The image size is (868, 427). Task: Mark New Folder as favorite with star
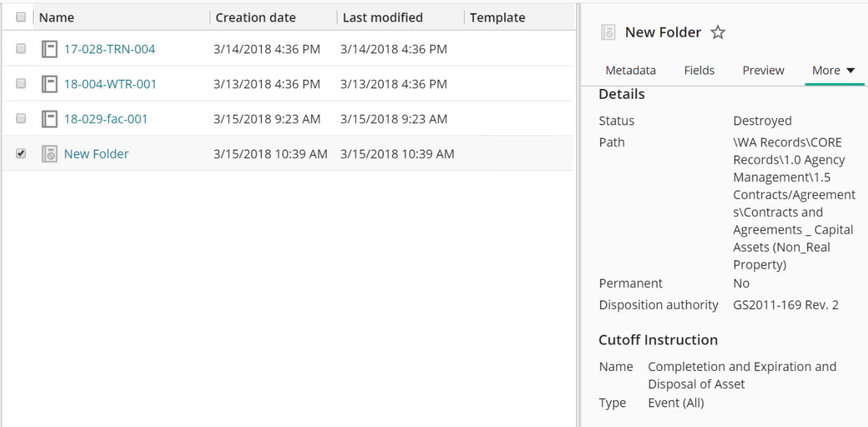[718, 33]
